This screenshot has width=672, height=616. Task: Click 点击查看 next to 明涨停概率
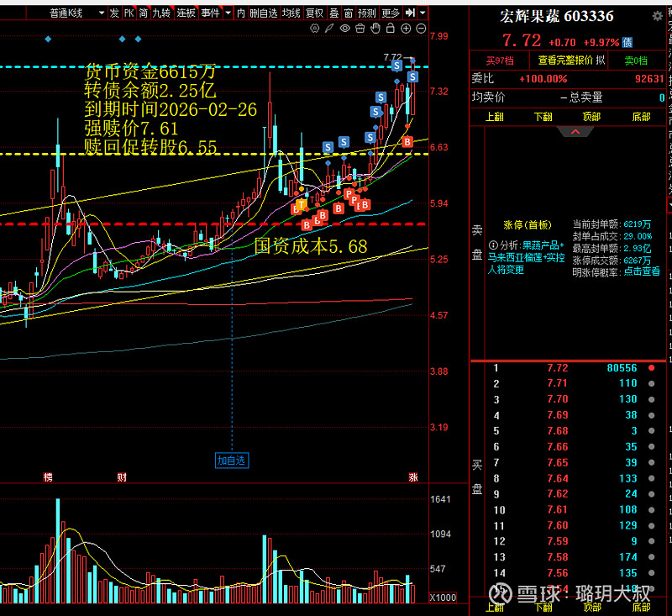(642, 271)
